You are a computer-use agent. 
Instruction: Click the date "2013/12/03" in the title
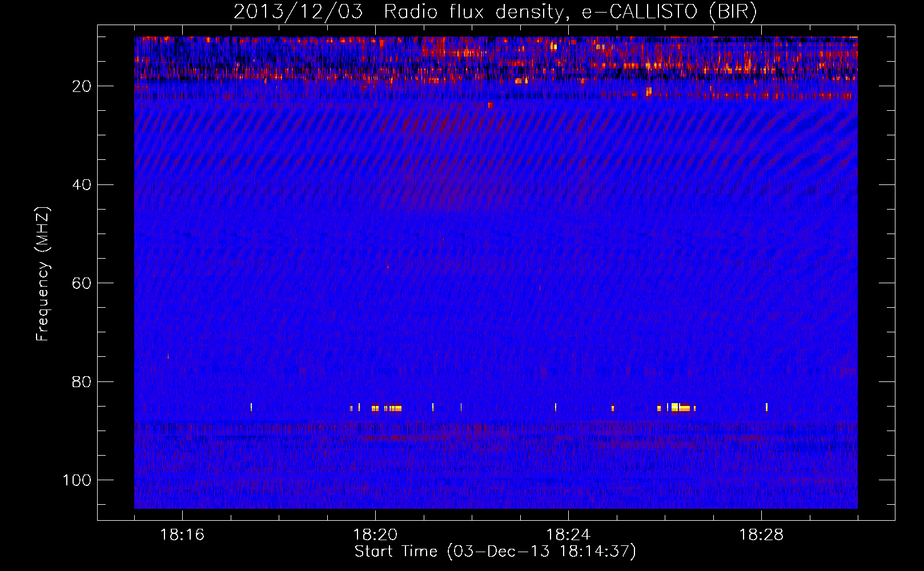[x=298, y=12]
